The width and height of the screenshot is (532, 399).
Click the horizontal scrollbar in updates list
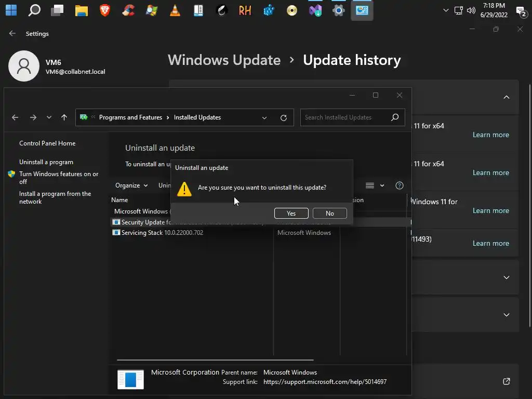tap(215, 360)
